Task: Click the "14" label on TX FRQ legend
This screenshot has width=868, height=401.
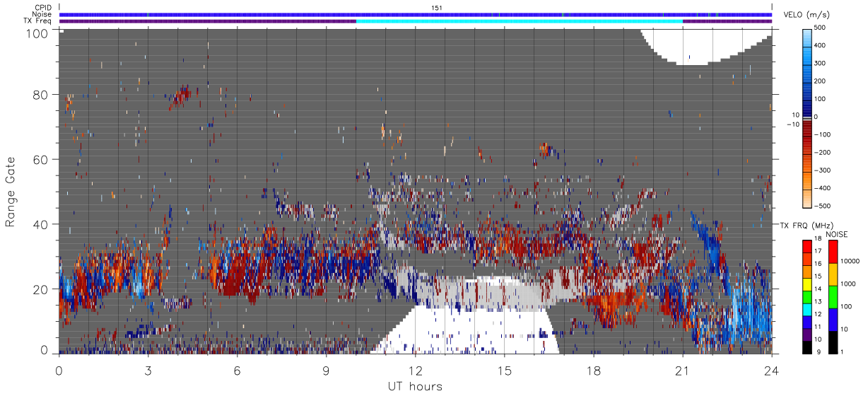Action: (x=819, y=290)
